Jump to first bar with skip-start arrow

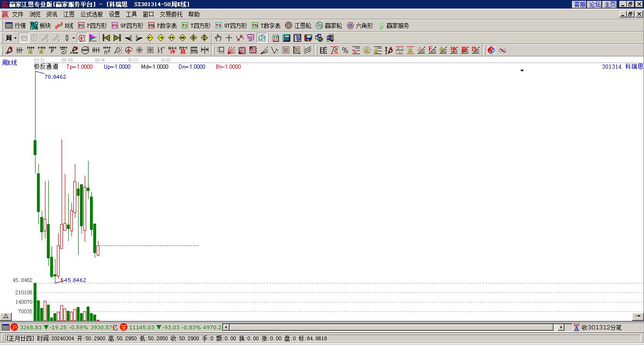click(106, 38)
